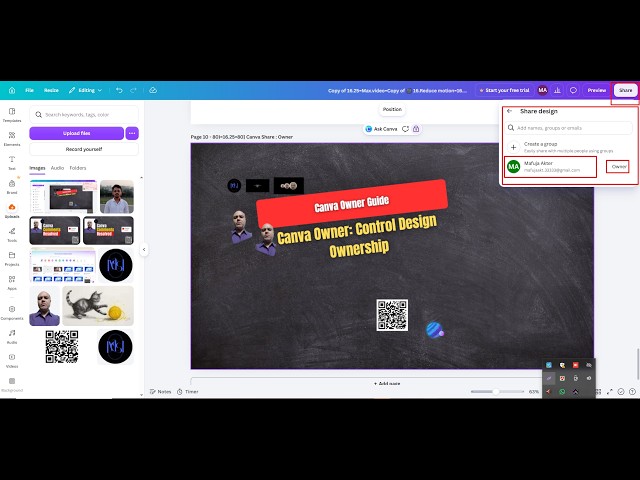This screenshot has height=480, width=640.
Task: Click Start your free trial button
Action: 504,90
